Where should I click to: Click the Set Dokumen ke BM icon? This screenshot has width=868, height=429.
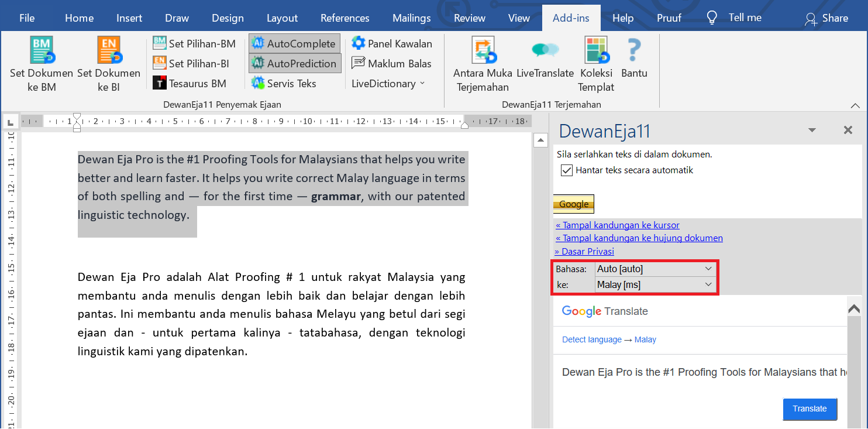[x=42, y=51]
